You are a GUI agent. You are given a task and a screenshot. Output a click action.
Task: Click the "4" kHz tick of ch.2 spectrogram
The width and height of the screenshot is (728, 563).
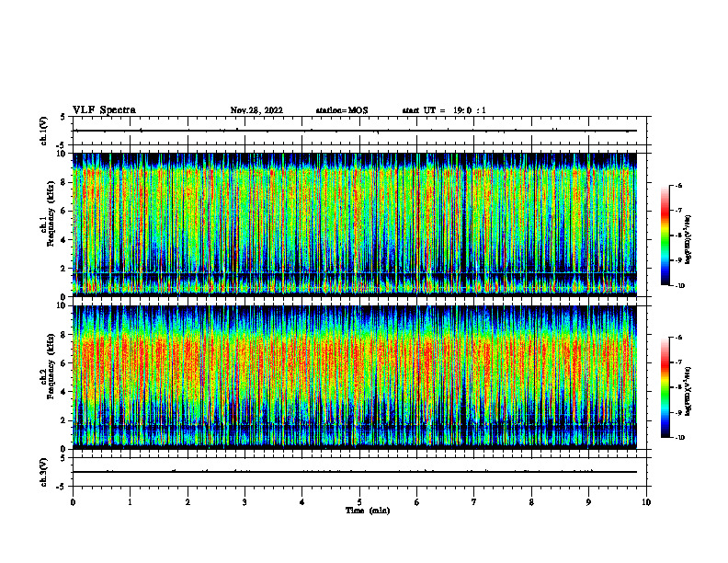click(63, 392)
